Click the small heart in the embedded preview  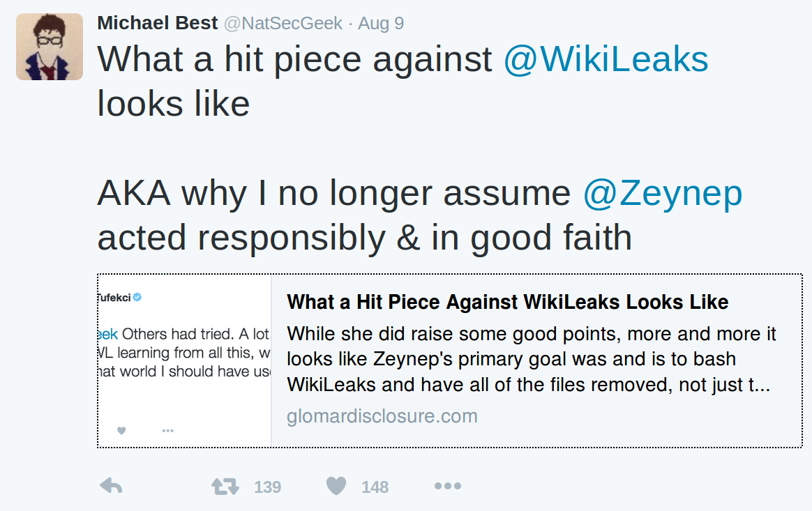tap(121, 430)
